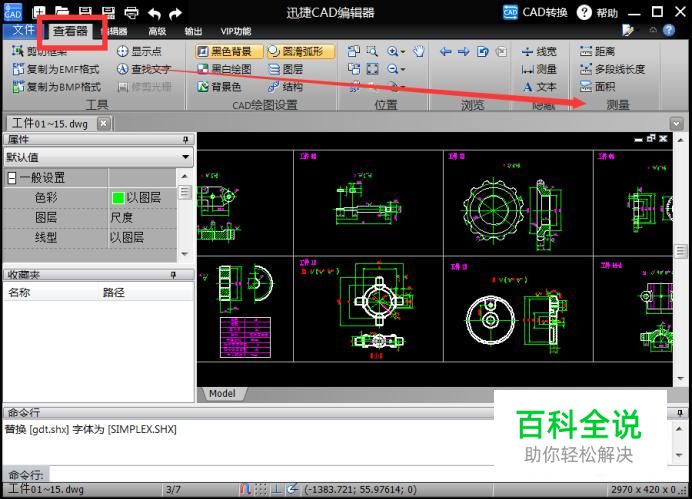This screenshot has height=499, width=692.
Task: Choose 背景色 background color
Action: pyautogui.click(x=219, y=87)
